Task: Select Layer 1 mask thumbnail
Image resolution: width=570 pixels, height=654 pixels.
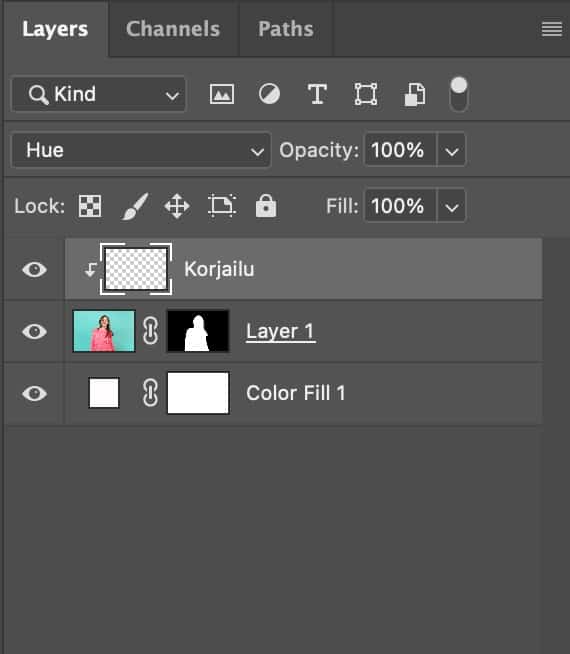Action: tap(198, 331)
